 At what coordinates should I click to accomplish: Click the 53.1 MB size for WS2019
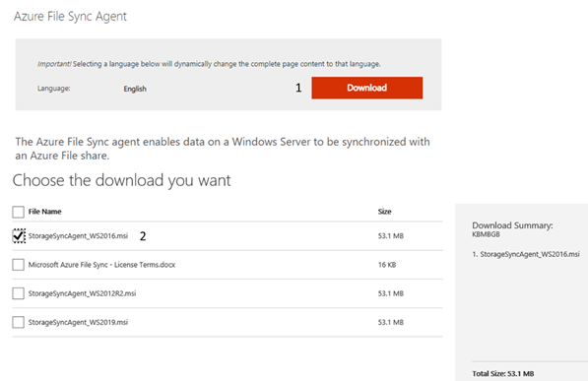(x=391, y=322)
